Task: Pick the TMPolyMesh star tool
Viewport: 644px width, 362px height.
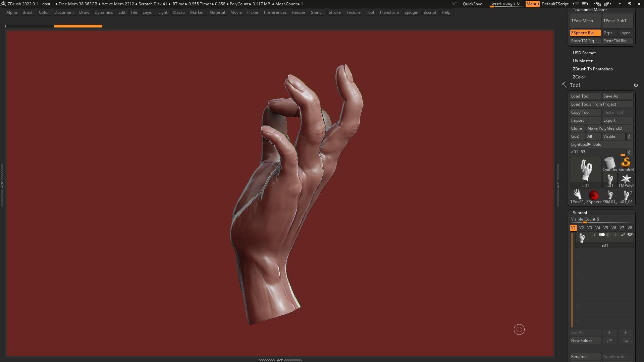Action: point(626,181)
